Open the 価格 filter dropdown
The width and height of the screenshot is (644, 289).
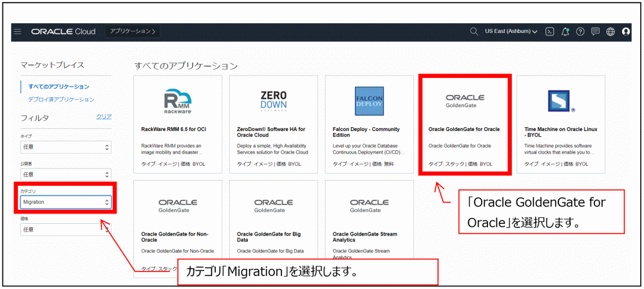[x=66, y=229]
